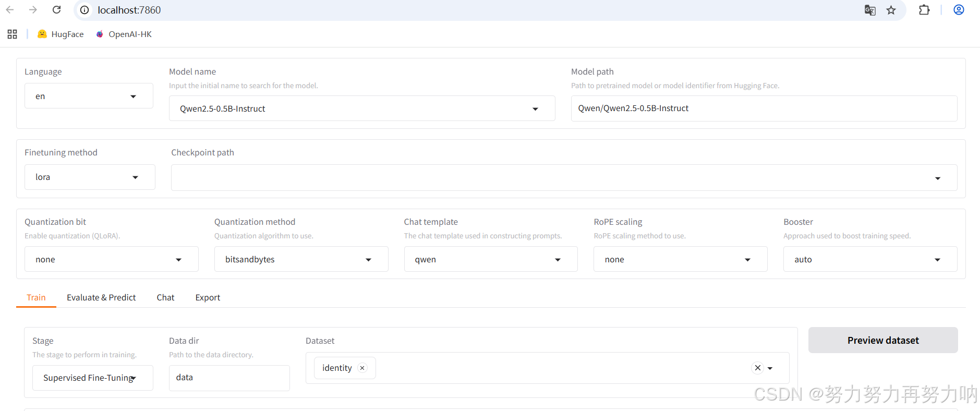Screen dimensions: 980x411
Task: Switch to the Export tab
Action: [x=208, y=297]
